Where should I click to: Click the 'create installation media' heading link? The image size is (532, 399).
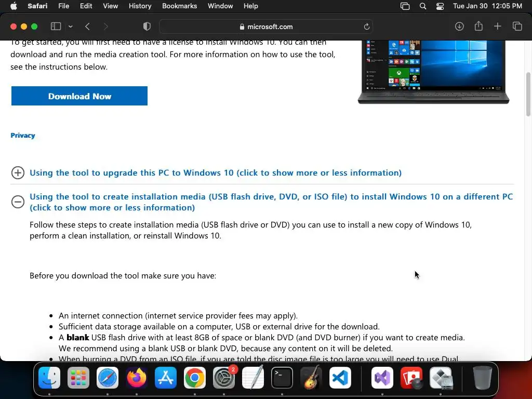271,202
